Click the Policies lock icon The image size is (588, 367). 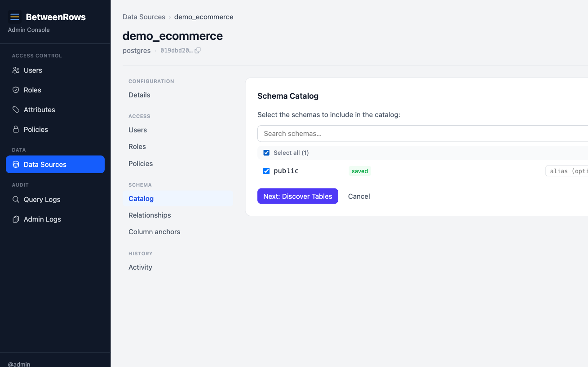16,130
